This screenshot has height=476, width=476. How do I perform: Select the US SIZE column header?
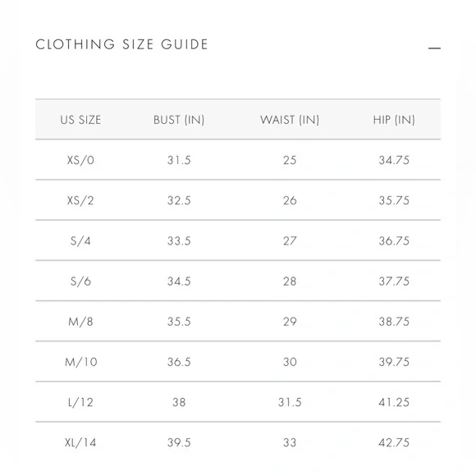click(x=80, y=120)
